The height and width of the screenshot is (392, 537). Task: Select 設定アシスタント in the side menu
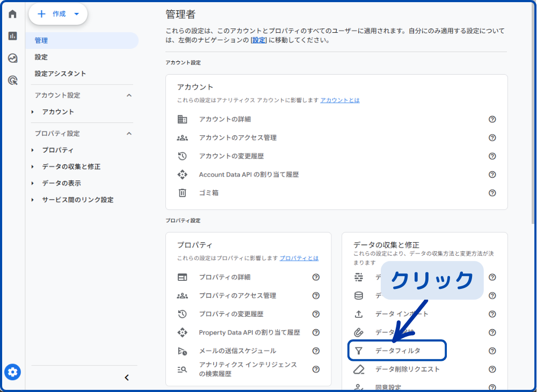tap(60, 74)
